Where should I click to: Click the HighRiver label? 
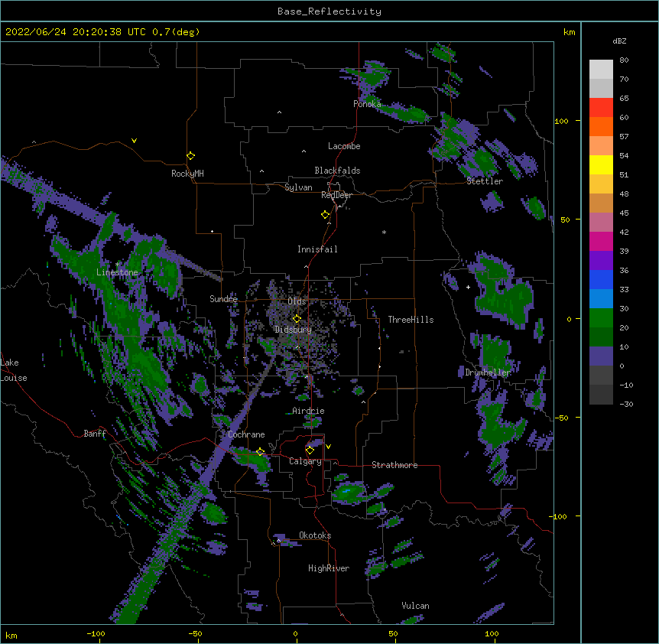tap(329, 568)
